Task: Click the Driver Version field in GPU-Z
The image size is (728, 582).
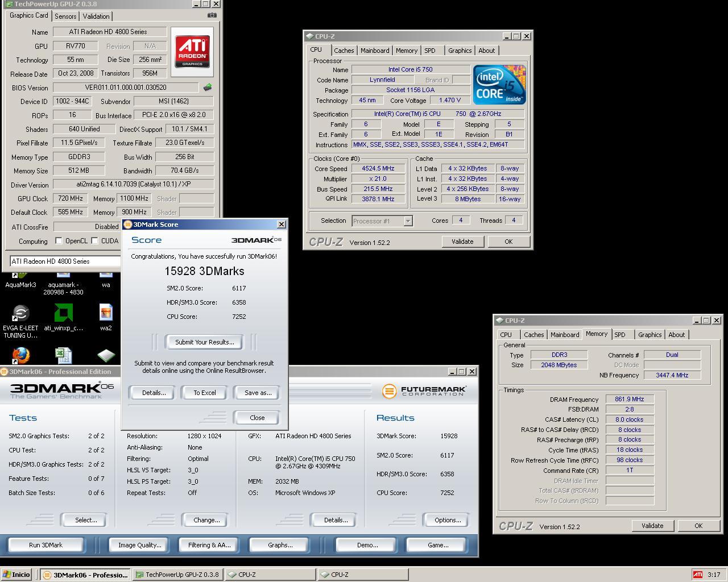Action: [x=134, y=185]
